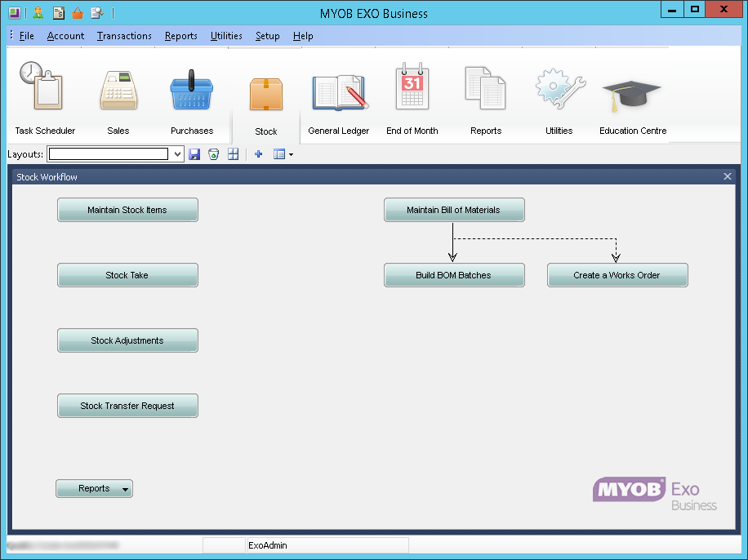Close the Stock Workflow panel
The width and height of the screenshot is (748, 560).
[728, 176]
